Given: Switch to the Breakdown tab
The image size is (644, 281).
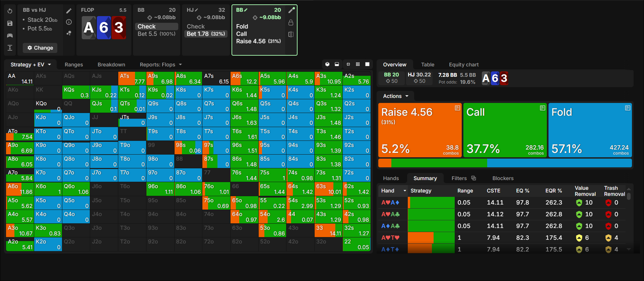Looking at the screenshot, I should point(111,64).
